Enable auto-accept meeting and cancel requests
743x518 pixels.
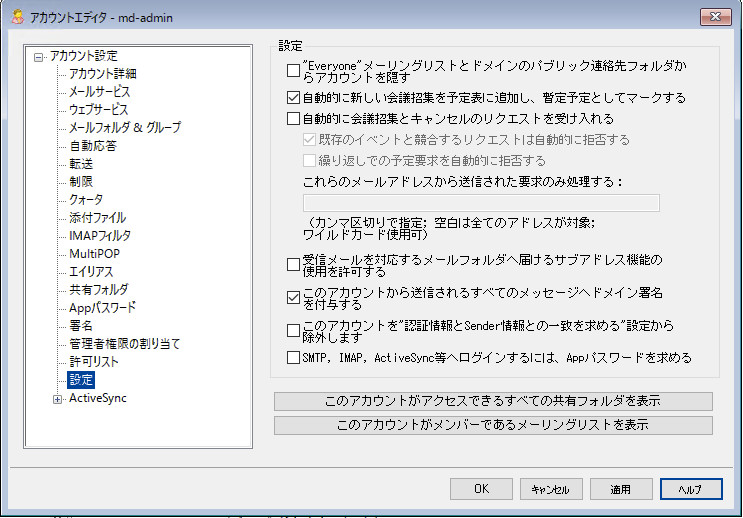(x=293, y=119)
